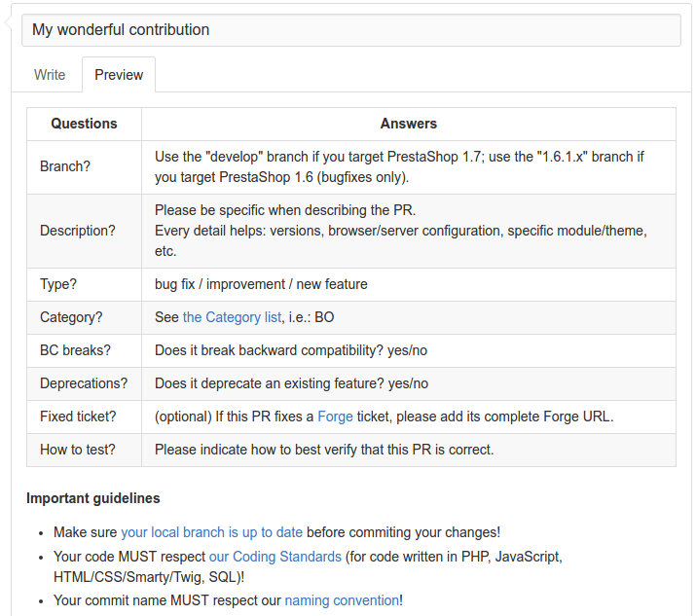Click the "Questions" table header
Image resolution: width=696 pixels, height=616 pixels.
pyautogui.click(x=84, y=124)
